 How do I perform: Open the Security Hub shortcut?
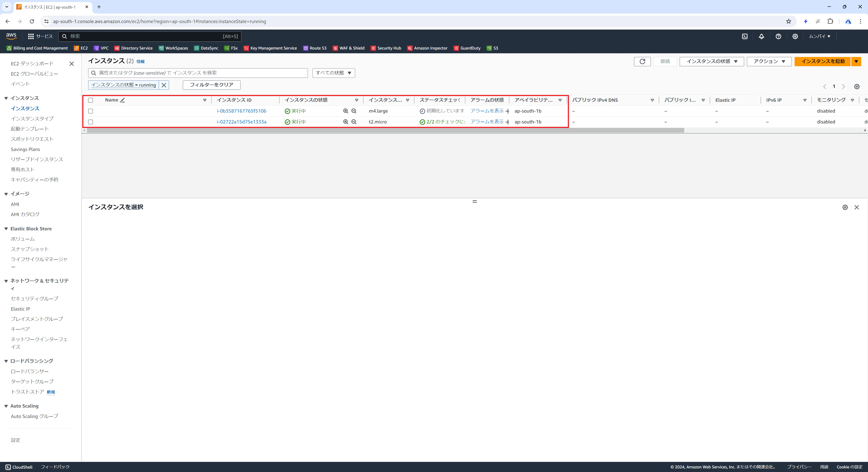pos(386,48)
